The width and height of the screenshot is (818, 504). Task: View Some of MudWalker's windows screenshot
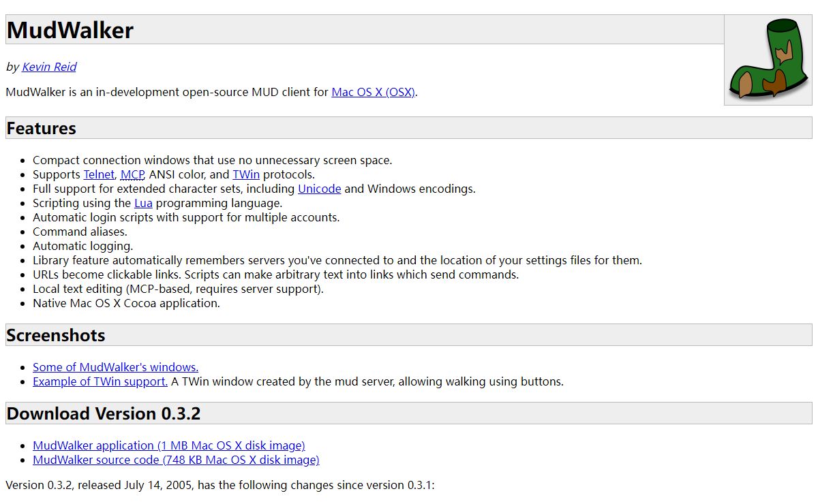[x=115, y=367]
